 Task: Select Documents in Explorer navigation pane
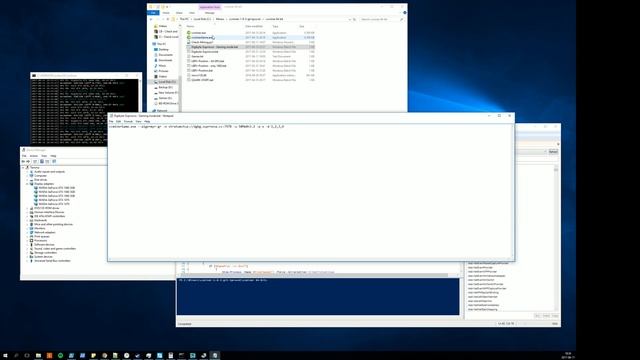[165, 55]
